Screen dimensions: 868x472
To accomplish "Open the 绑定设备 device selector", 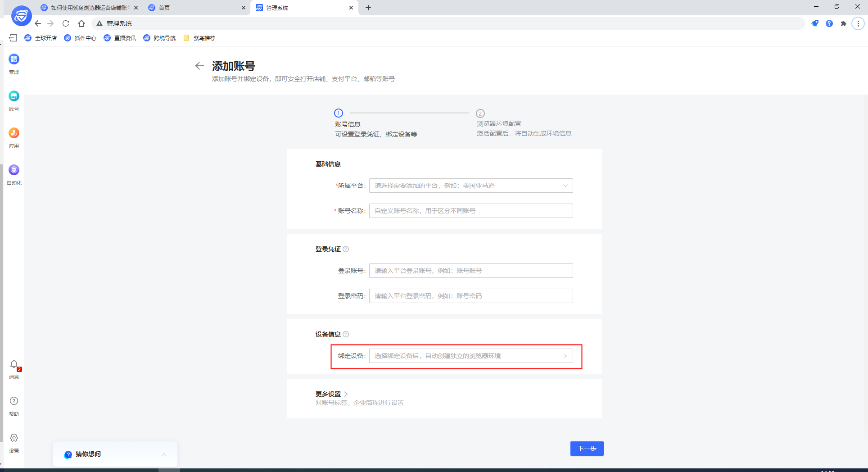I will point(470,355).
